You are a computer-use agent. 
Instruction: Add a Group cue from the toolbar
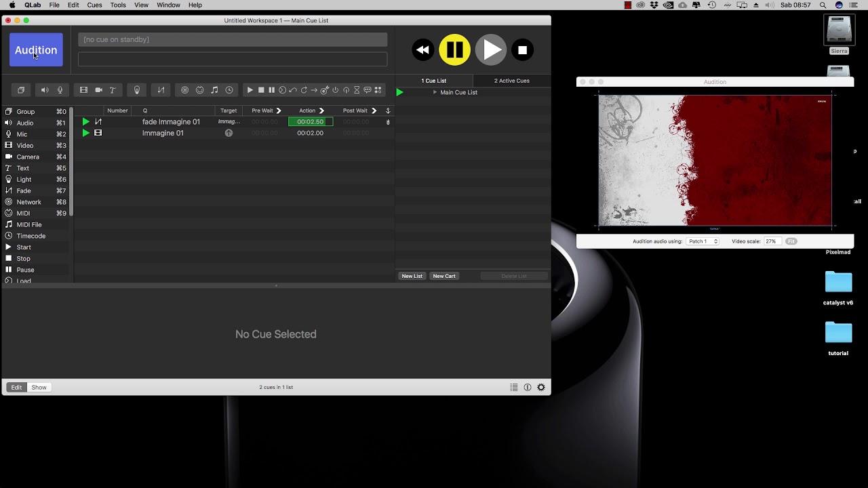(21, 90)
